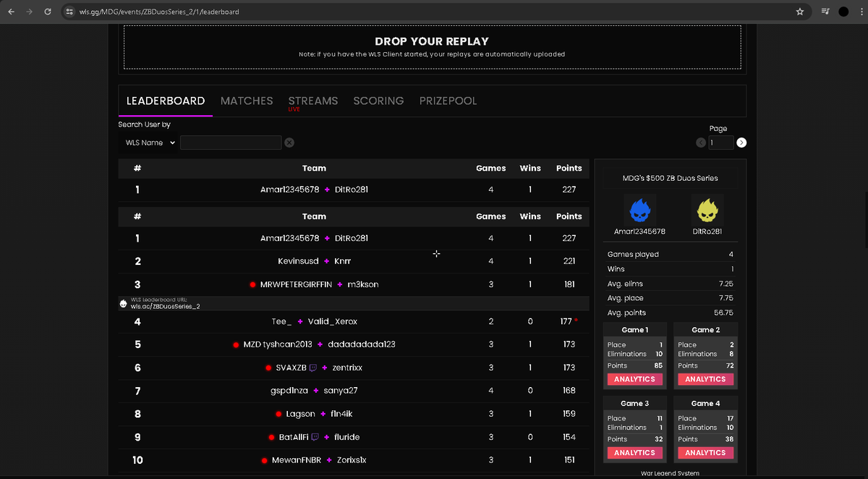Screen dimensions: 868x479
Task: Open Game 1 Analytics
Action: point(634,379)
